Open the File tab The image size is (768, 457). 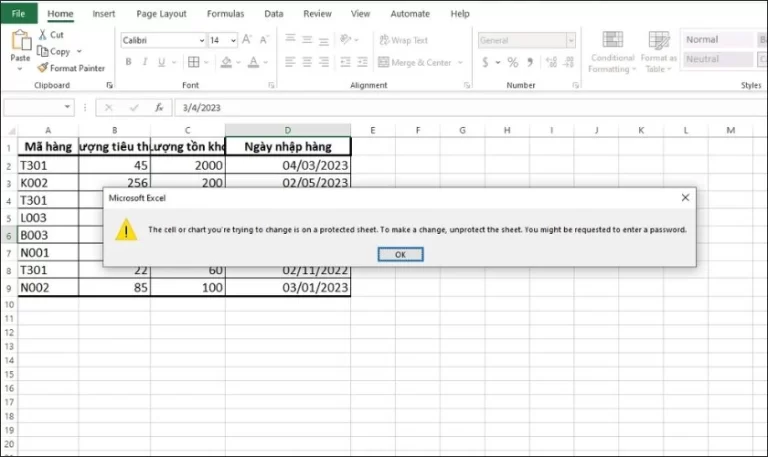click(19, 13)
